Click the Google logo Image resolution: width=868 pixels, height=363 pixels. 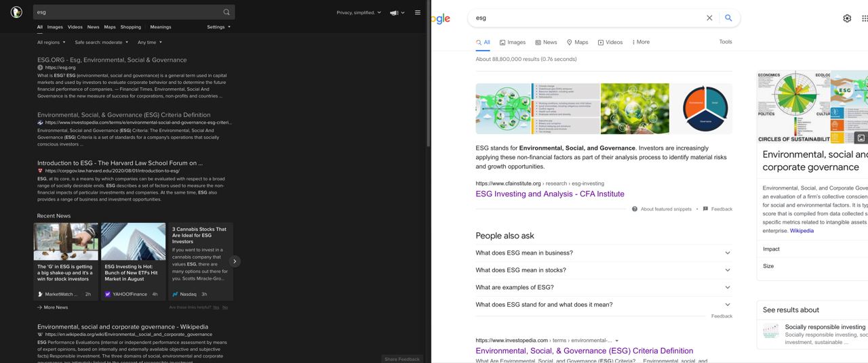441,18
